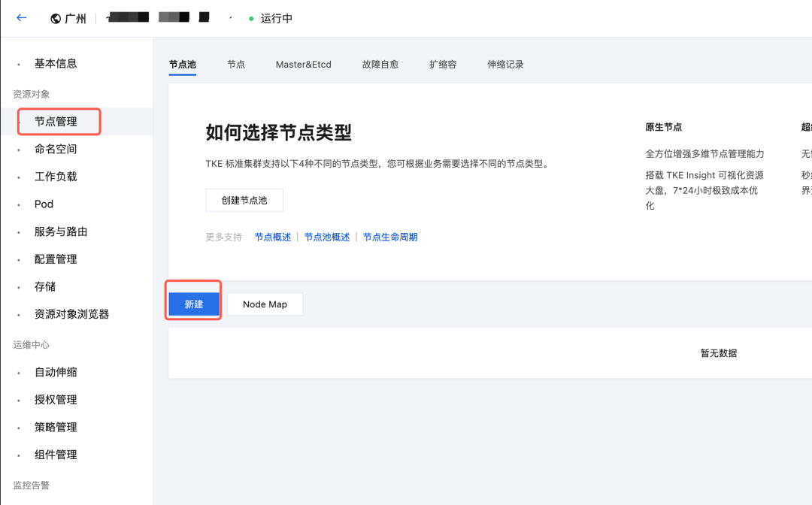
Task: View the 伸缩记录 tab
Action: (x=504, y=65)
